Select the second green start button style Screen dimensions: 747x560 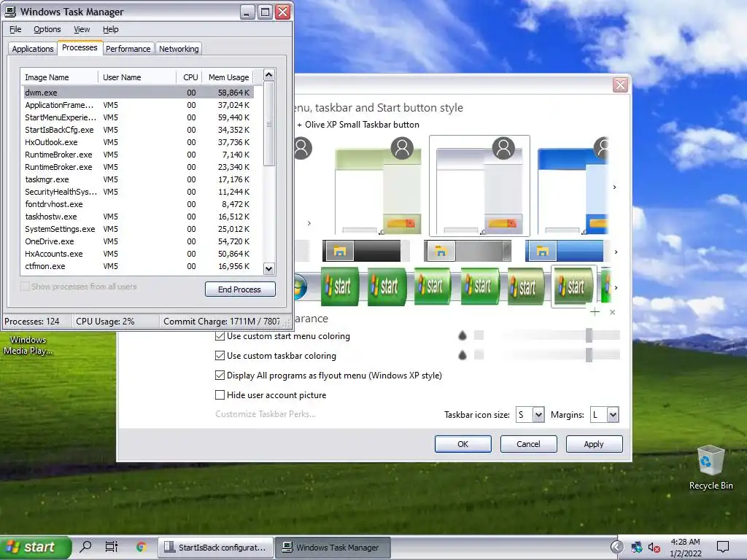[387, 287]
